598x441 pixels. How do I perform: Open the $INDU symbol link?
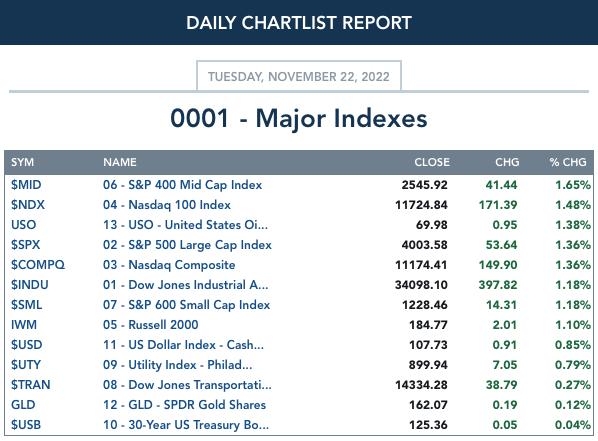(29, 285)
